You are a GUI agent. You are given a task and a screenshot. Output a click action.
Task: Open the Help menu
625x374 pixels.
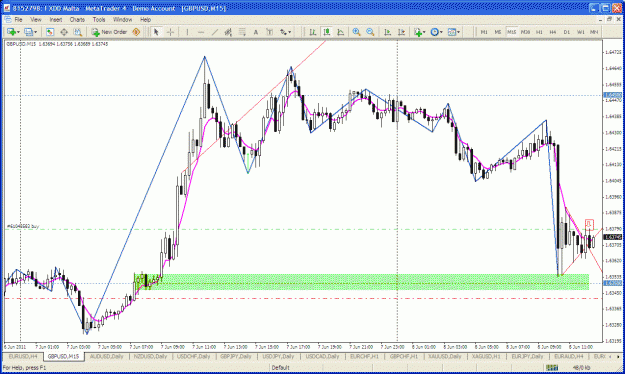145,20
